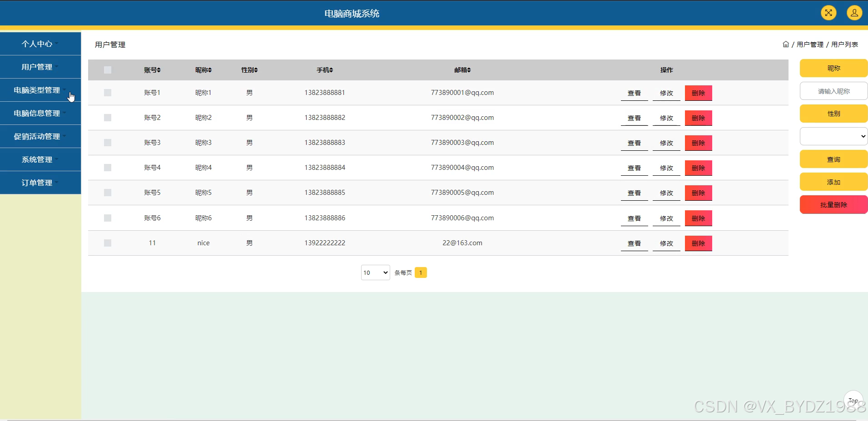Check the checkbox for 账号2 row

tap(108, 118)
